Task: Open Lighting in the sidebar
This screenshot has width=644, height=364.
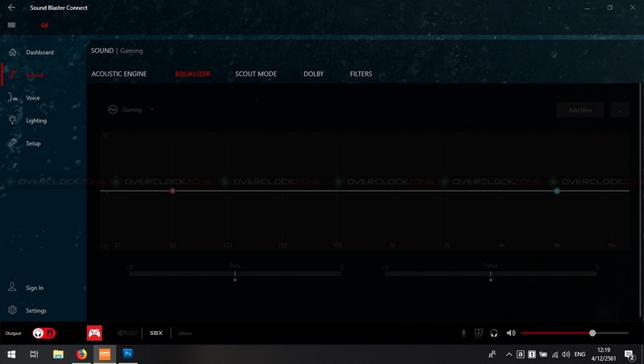Action: pyautogui.click(x=36, y=121)
